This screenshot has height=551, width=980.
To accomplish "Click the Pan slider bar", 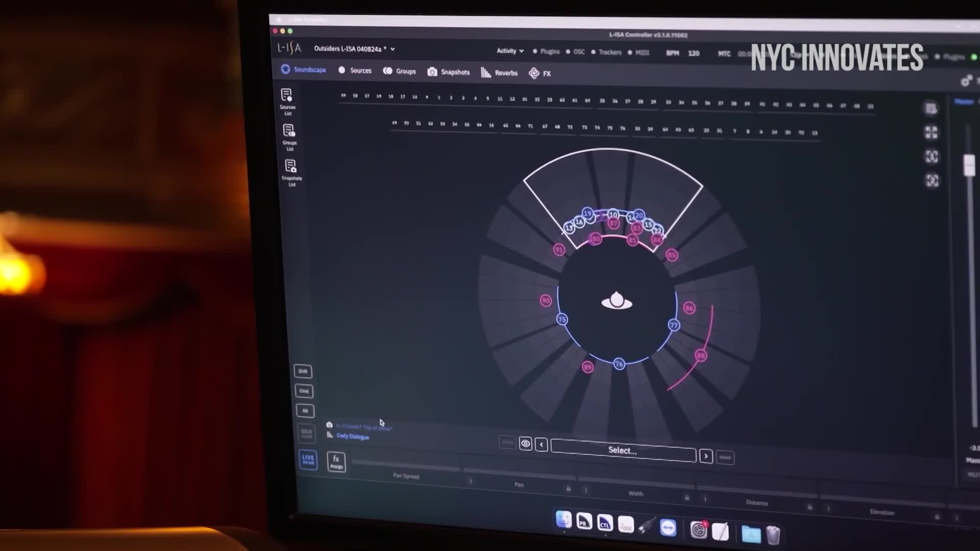I will (519, 474).
